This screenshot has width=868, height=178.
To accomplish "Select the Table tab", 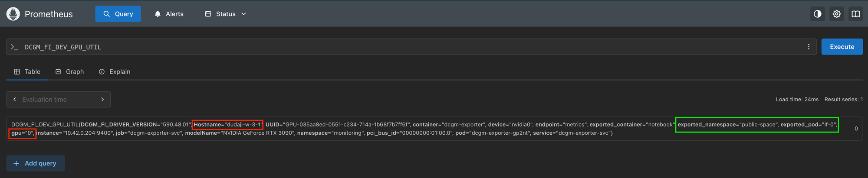I will [x=27, y=71].
